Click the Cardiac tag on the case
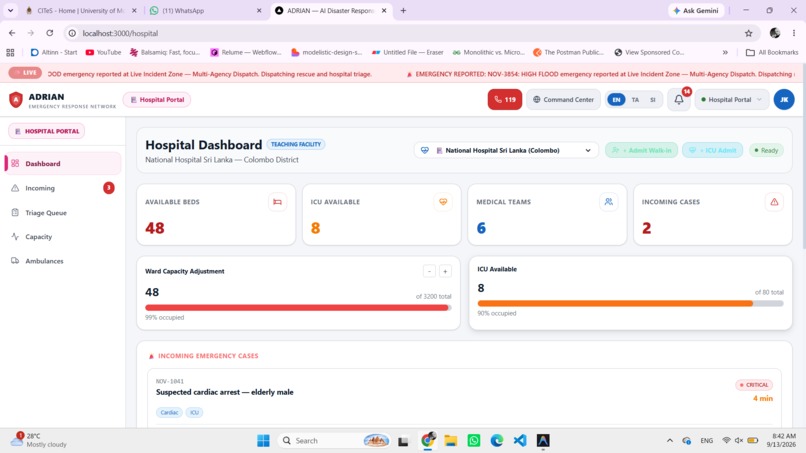 [x=169, y=412]
